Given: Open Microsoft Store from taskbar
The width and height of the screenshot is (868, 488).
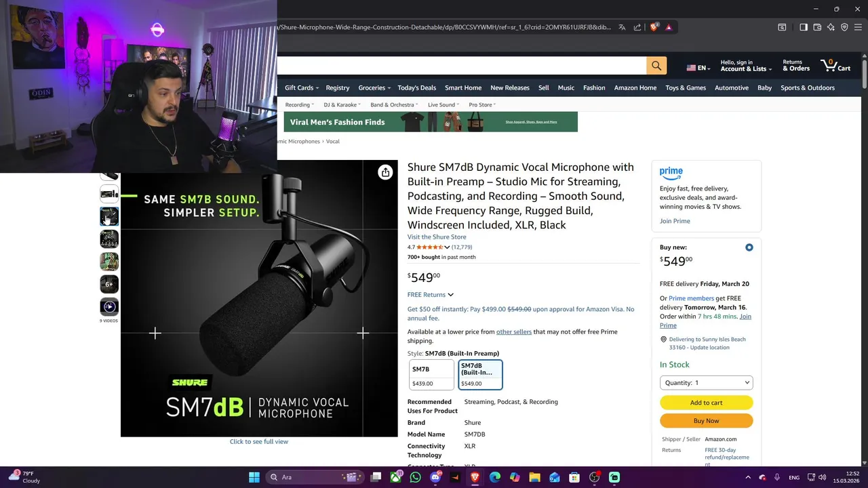Looking at the screenshot, I should [x=574, y=477].
